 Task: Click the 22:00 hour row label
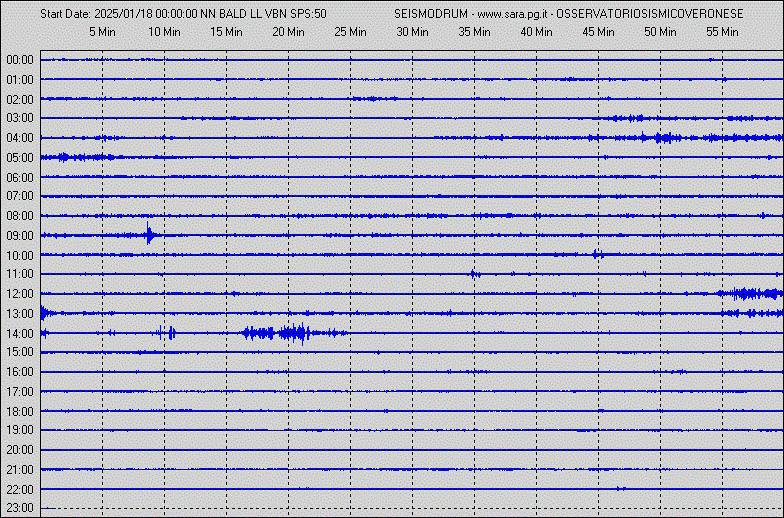point(20,490)
